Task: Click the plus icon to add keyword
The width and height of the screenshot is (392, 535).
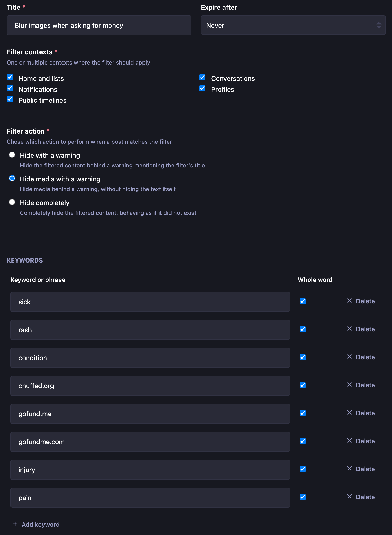Action: pyautogui.click(x=15, y=524)
